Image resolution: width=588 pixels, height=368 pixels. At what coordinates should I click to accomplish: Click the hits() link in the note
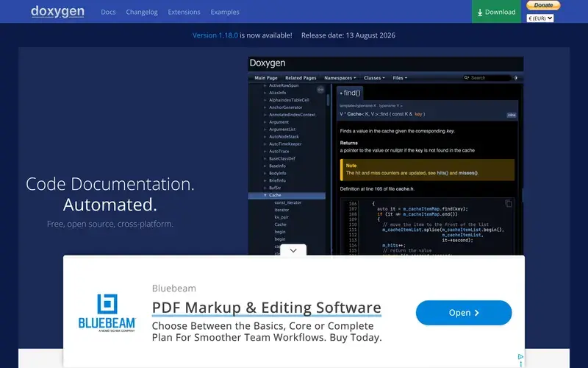click(442, 173)
